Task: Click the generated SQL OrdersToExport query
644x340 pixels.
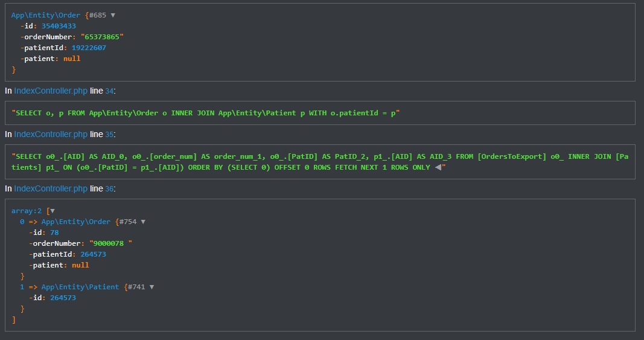Action: [x=320, y=162]
